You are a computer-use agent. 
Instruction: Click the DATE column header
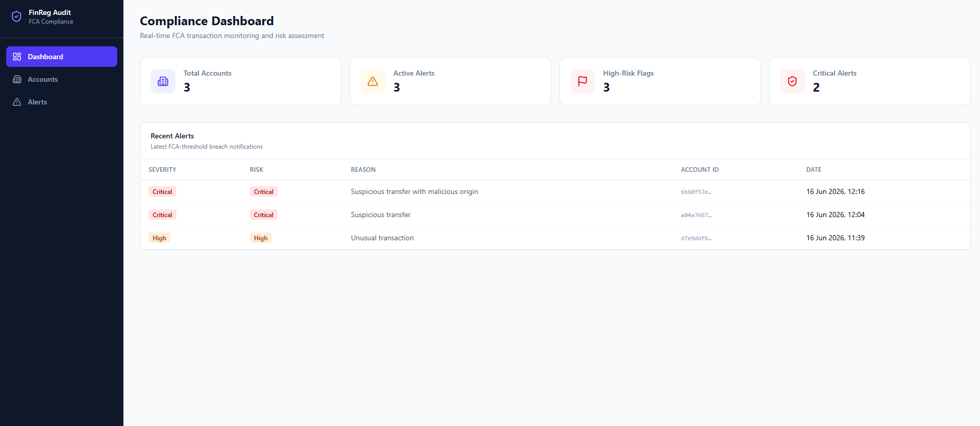tap(814, 170)
